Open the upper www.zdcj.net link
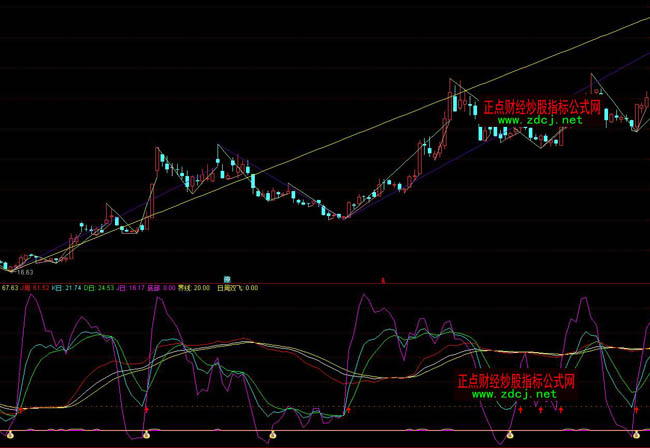 [x=539, y=120]
